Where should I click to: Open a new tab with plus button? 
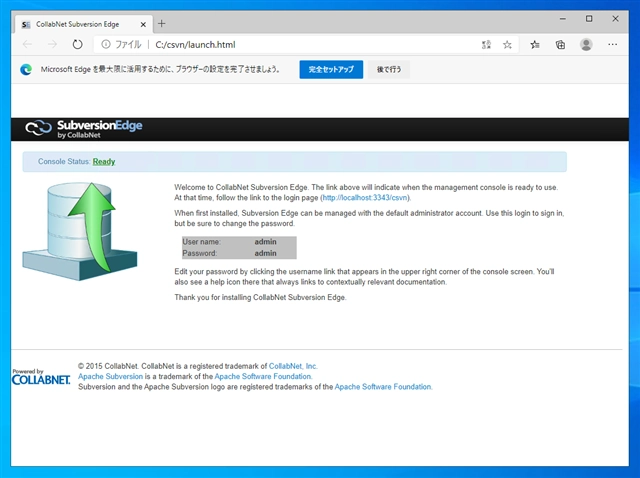(162, 24)
